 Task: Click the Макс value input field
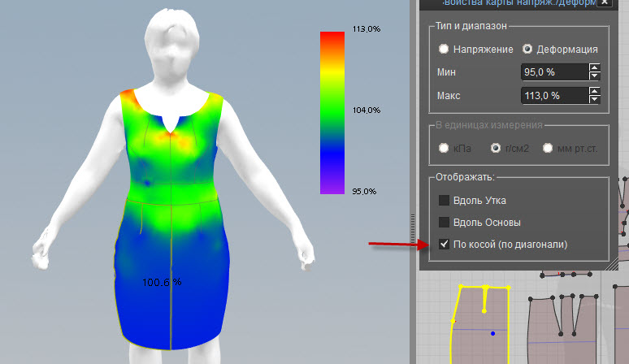pos(553,96)
